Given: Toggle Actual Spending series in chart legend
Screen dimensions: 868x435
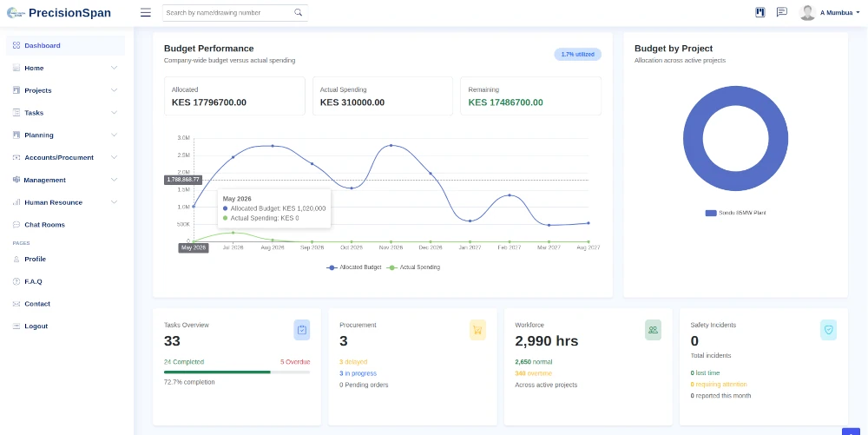Looking at the screenshot, I should (414, 267).
